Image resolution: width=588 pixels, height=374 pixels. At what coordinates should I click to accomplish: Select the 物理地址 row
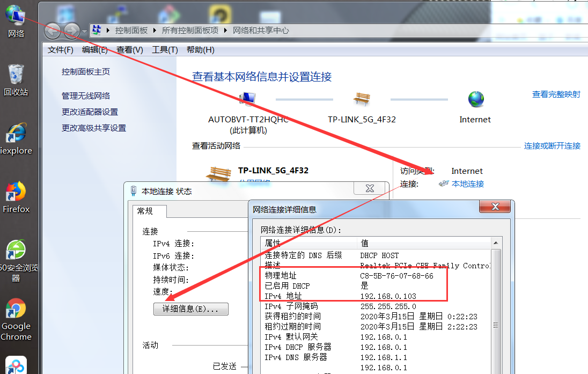point(375,276)
